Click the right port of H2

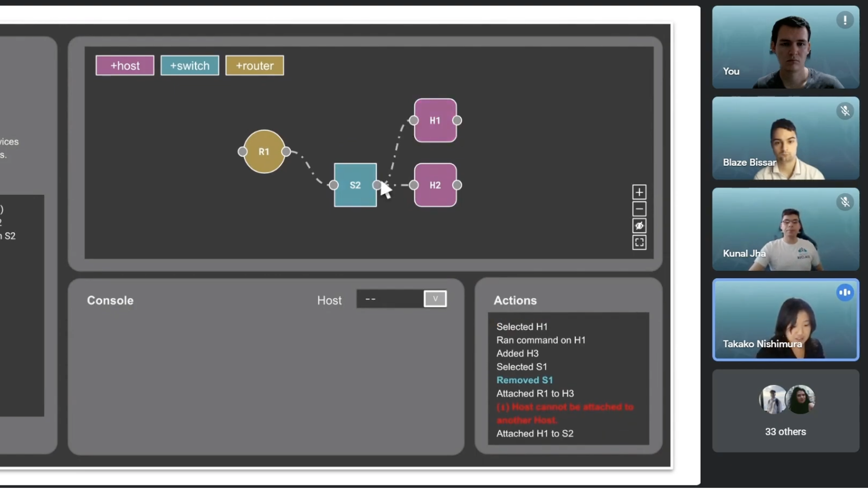pos(457,185)
